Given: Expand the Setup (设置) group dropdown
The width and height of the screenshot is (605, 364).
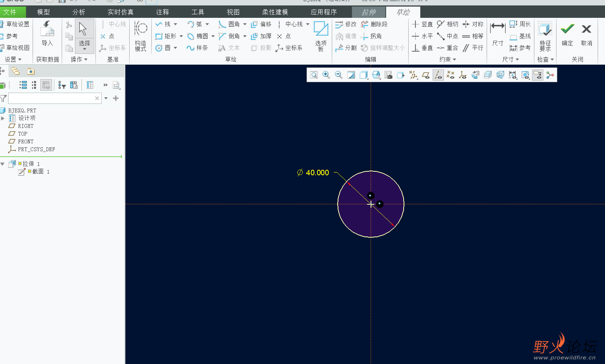Looking at the screenshot, I should [x=13, y=59].
